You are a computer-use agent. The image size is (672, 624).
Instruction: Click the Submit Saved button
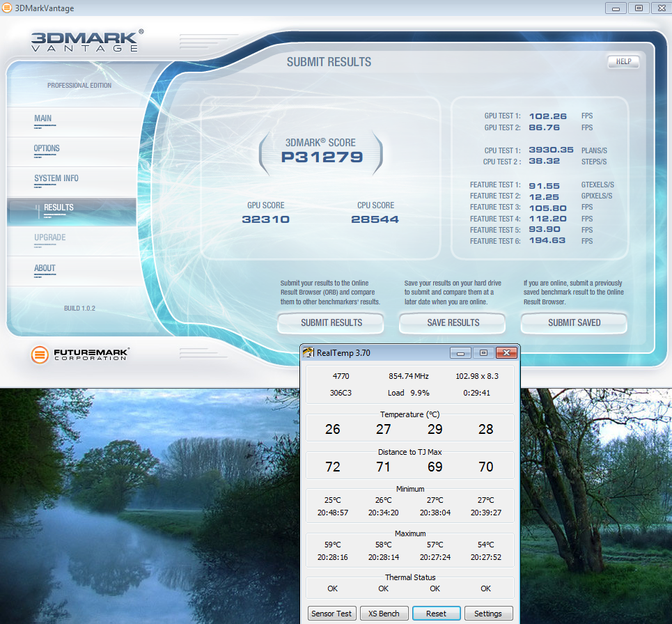[x=574, y=322]
